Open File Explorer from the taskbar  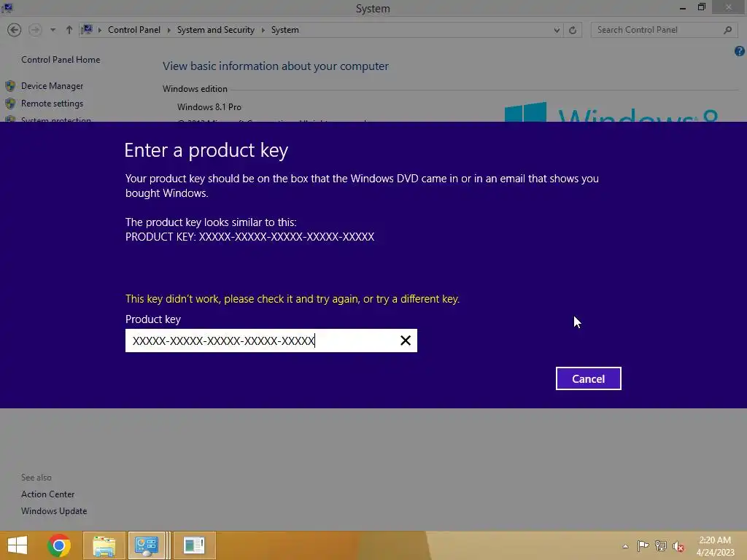104,545
